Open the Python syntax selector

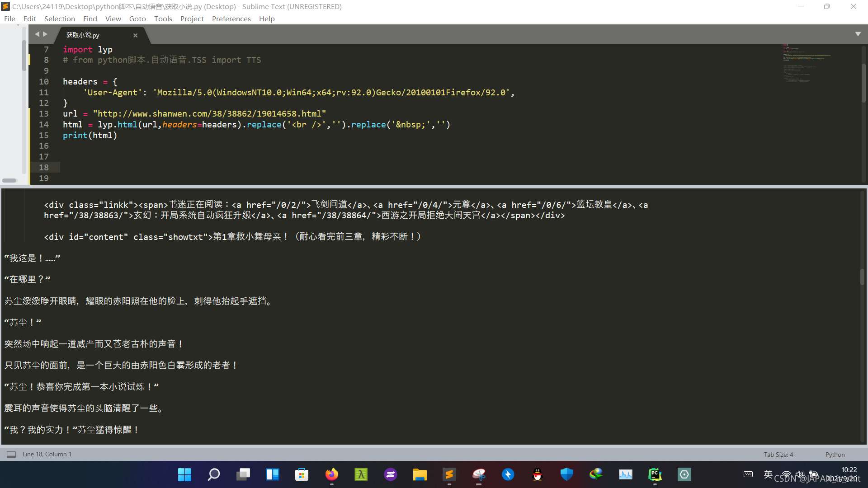pos(835,455)
